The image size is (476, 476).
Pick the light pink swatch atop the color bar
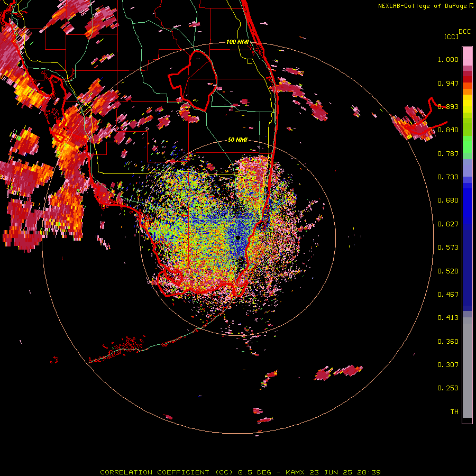(x=467, y=56)
